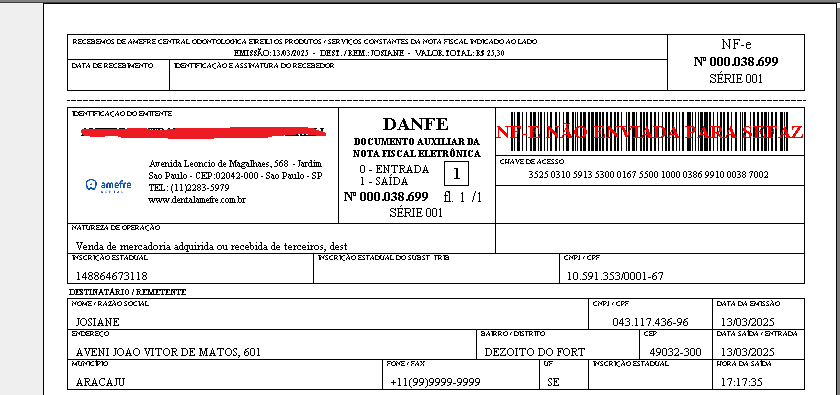Click the red NF-E NÃO ENVIADA PARA SEFAZ text
Screen dimensions: 840x395
649,132
